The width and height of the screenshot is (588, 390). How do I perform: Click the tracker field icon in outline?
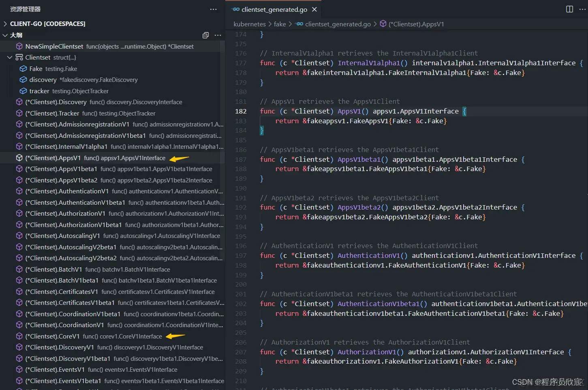click(x=23, y=91)
